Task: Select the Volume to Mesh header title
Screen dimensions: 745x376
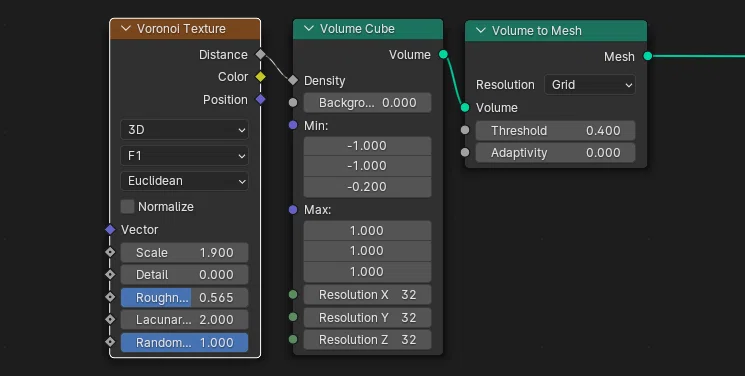Action: (536, 30)
